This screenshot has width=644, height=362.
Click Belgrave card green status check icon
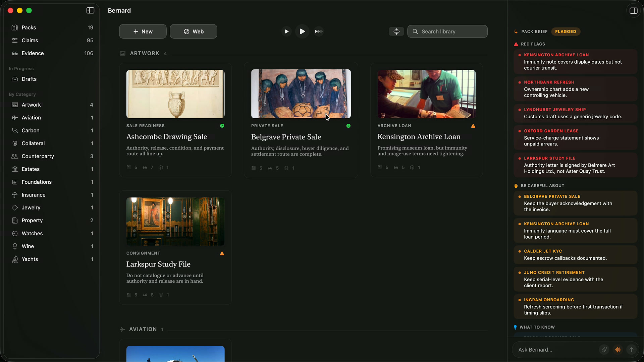click(x=348, y=126)
